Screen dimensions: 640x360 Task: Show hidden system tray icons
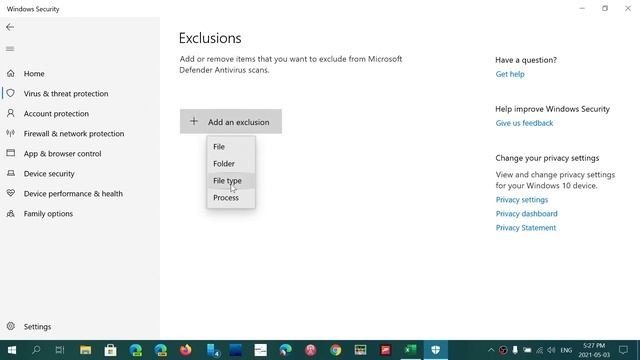point(491,350)
